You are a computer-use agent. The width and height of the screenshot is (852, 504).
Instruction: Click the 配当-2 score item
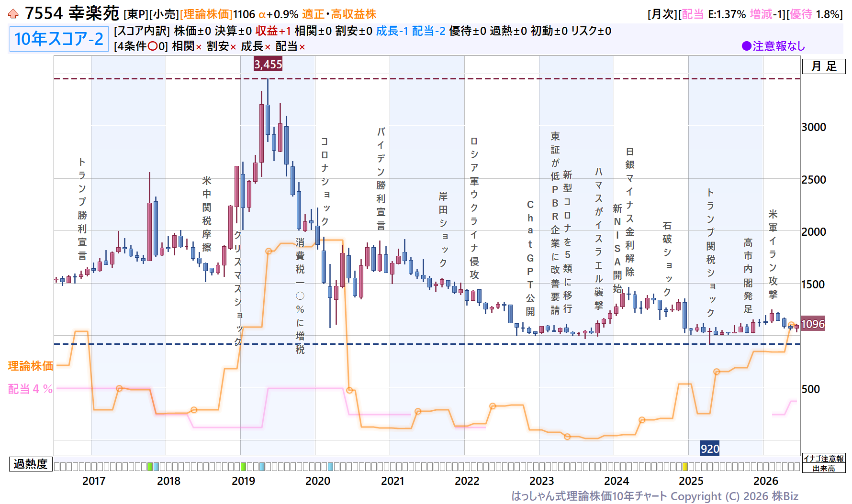[428, 31]
